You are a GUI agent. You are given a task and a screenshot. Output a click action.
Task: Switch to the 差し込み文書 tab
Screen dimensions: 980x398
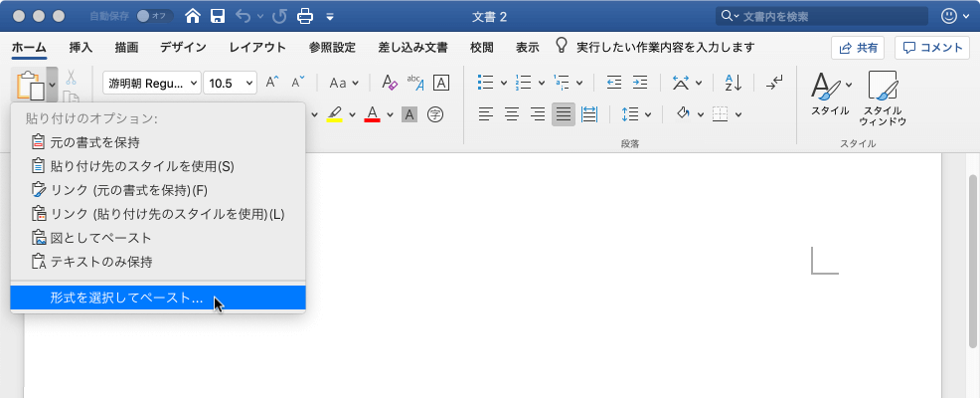click(x=413, y=47)
